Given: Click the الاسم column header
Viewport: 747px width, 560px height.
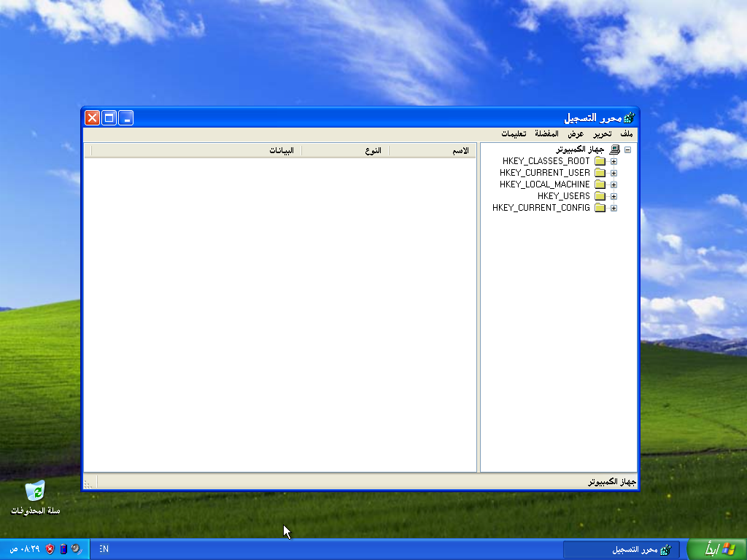Looking at the screenshot, I should (x=433, y=150).
